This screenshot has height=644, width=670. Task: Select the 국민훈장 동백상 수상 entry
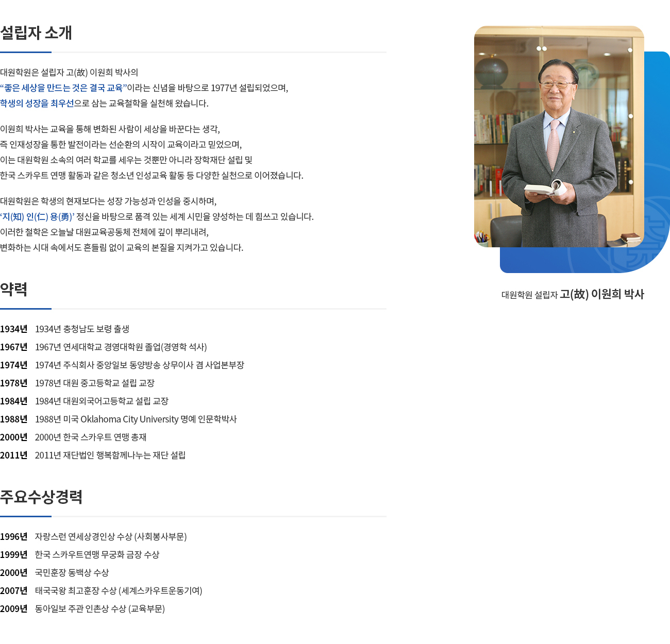[x=72, y=573]
